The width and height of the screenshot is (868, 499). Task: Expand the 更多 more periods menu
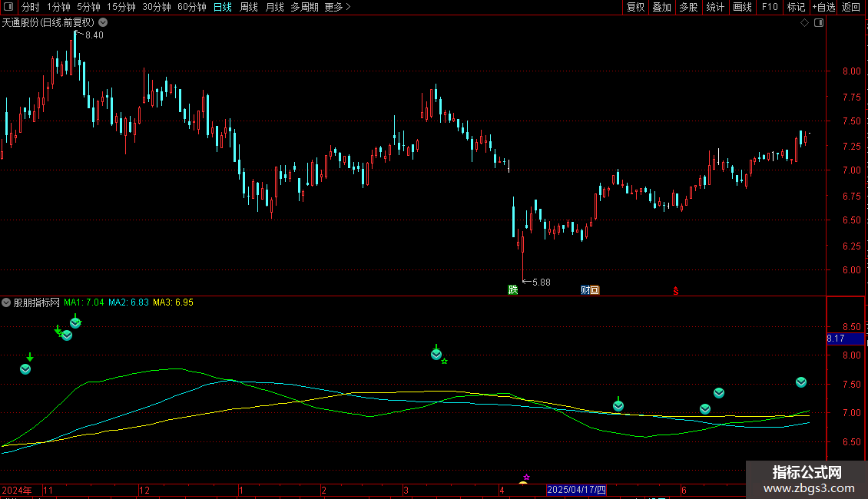(x=337, y=7)
